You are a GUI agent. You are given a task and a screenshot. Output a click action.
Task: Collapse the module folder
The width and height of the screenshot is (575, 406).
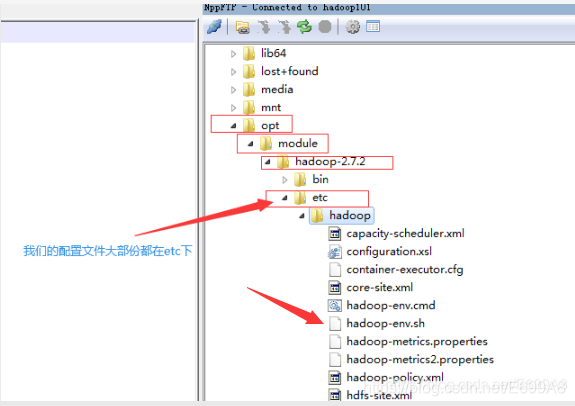(x=250, y=144)
